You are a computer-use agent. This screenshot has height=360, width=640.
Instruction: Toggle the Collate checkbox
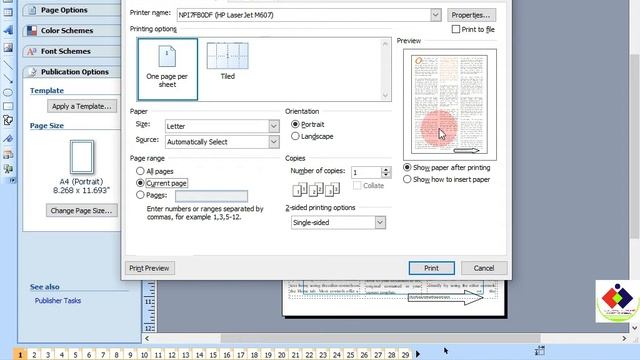click(357, 185)
